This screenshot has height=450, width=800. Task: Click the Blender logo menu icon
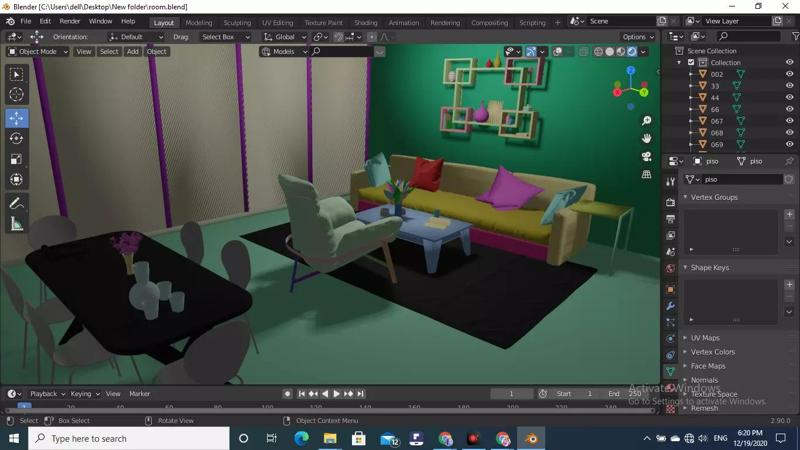(10, 21)
